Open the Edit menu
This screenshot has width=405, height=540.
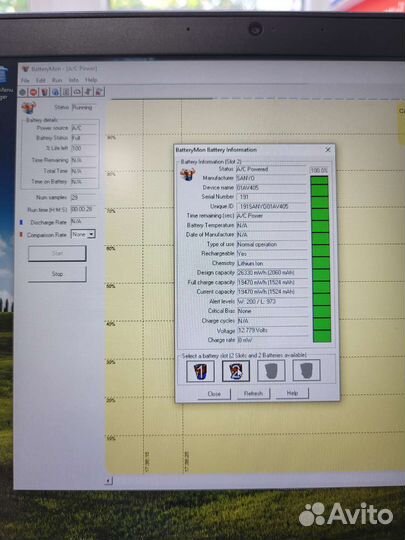pyautogui.click(x=41, y=80)
